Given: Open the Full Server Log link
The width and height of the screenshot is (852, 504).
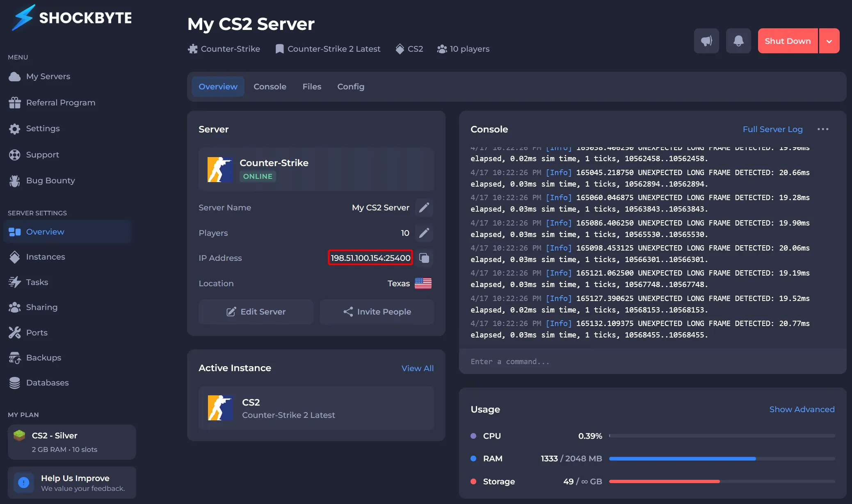Looking at the screenshot, I should click(772, 129).
